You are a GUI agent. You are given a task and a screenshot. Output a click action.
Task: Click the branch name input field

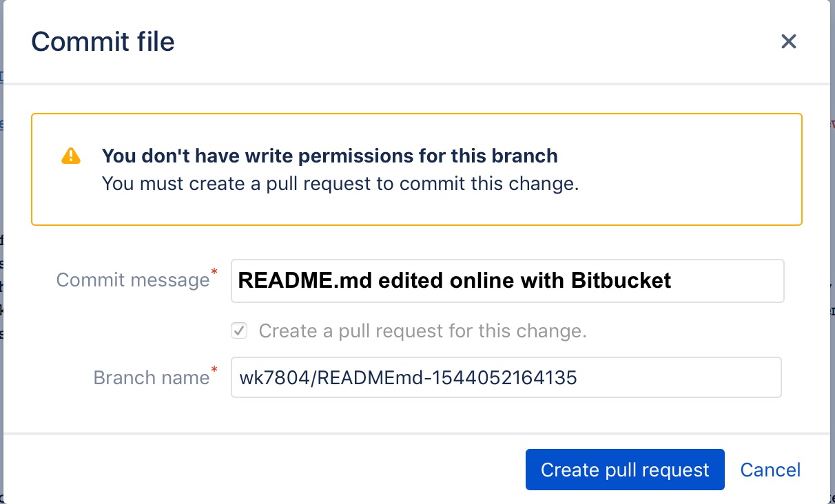506,377
